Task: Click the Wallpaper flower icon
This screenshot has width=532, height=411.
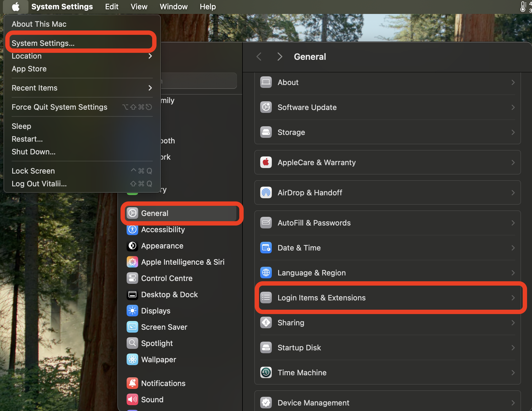Action: 132,359
